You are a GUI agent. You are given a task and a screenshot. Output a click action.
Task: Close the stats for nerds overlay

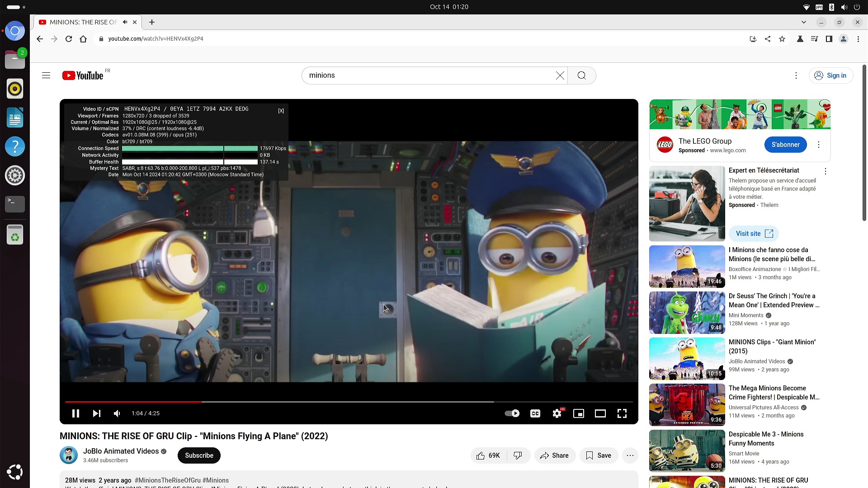pos(281,111)
